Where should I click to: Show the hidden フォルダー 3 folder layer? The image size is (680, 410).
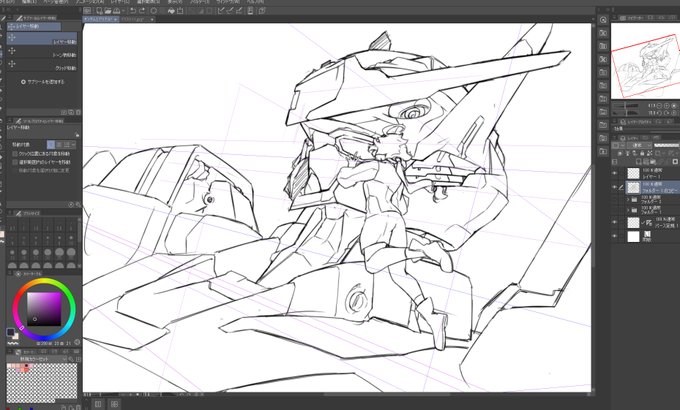pyautogui.click(x=615, y=200)
